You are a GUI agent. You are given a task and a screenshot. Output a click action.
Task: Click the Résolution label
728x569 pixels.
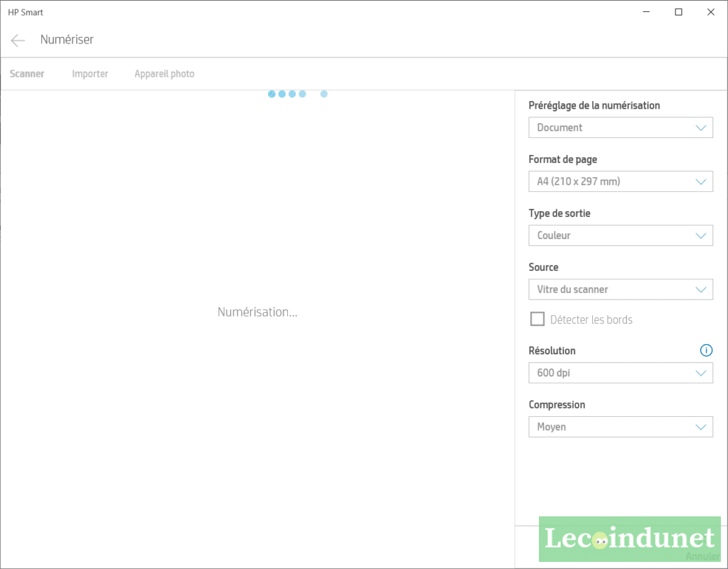click(x=552, y=351)
